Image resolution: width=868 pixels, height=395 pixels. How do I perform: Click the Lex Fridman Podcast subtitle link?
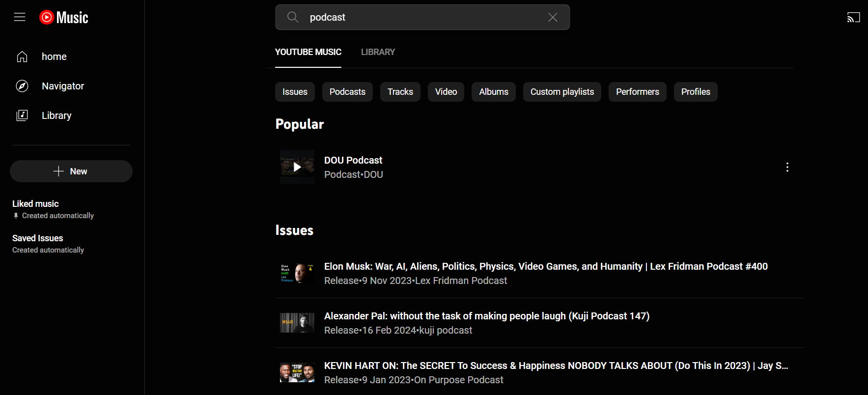[x=461, y=281]
